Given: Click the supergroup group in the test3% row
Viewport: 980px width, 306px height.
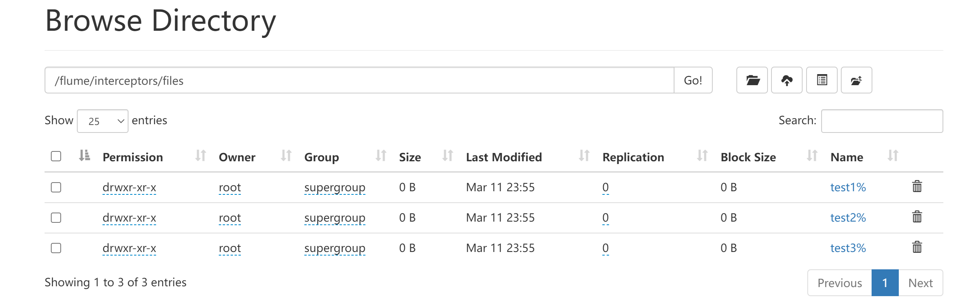Looking at the screenshot, I should pos(335,249).
